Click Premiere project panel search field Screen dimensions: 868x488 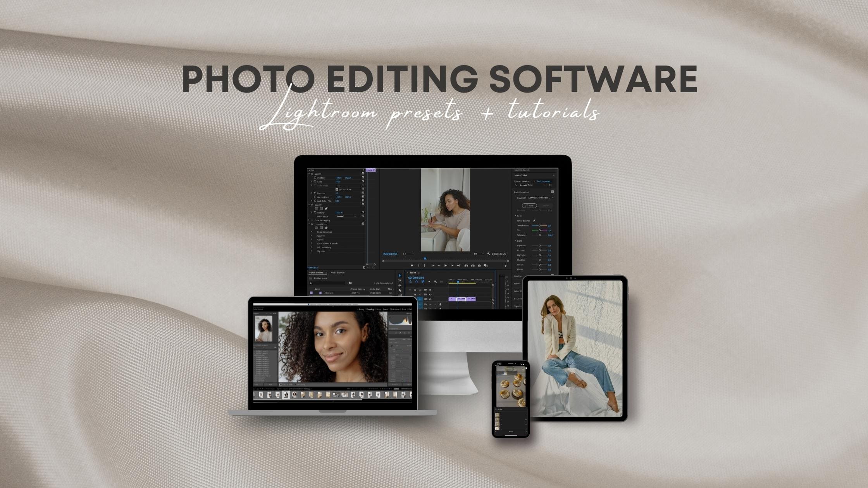point(327,283)
